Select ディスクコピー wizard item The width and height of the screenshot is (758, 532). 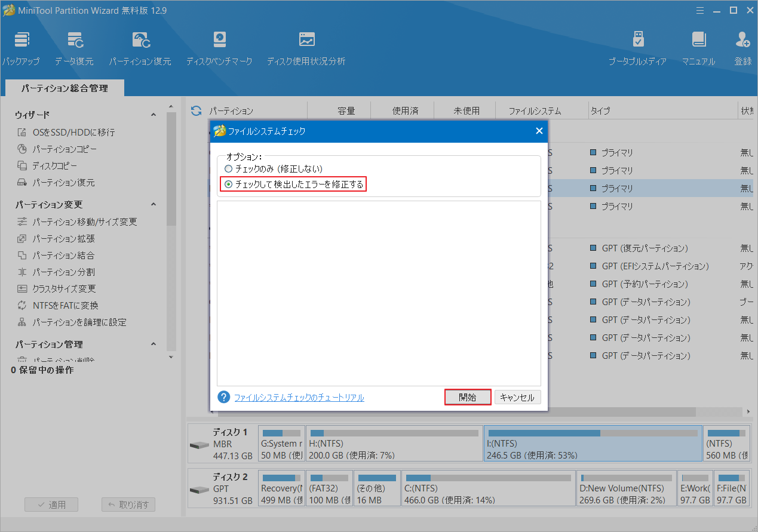click(47, 165)
